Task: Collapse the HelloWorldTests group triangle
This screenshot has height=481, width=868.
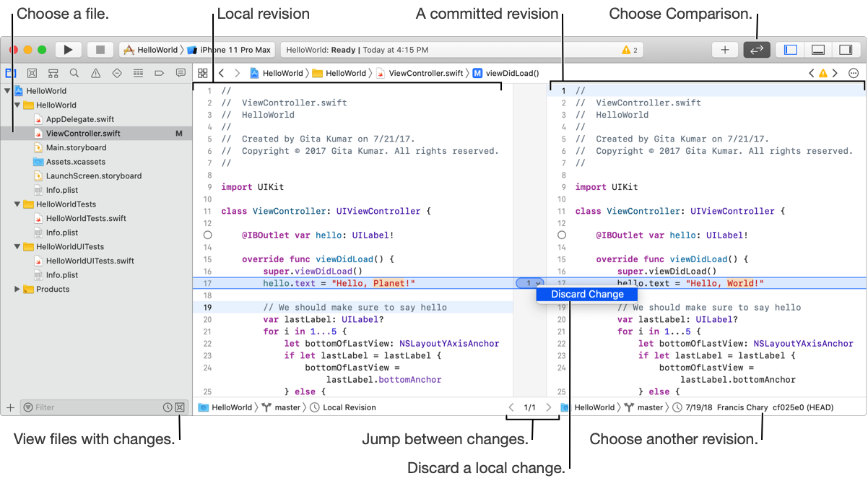Action: pyautogui.click(x=17, y=204)
